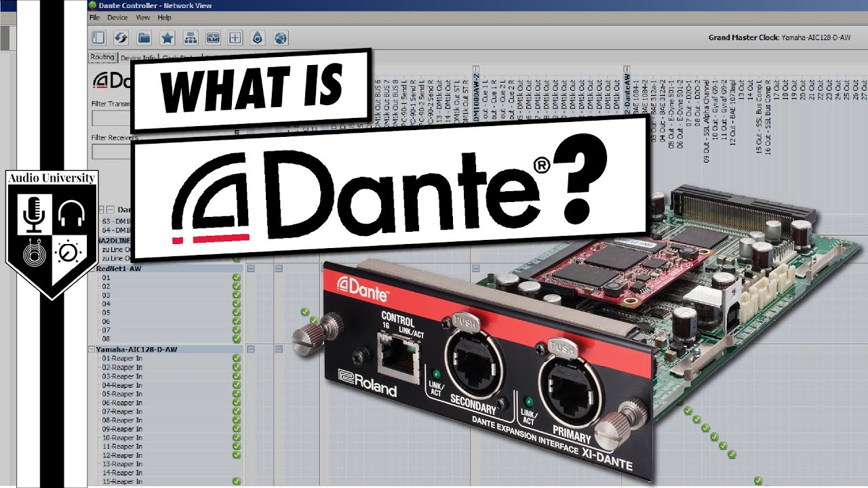Image resolution: width=868 pixels, height=488 pixels.
Task: Toggle the green check on RedNet1-AW channel 01
Action: click(237, 277)
